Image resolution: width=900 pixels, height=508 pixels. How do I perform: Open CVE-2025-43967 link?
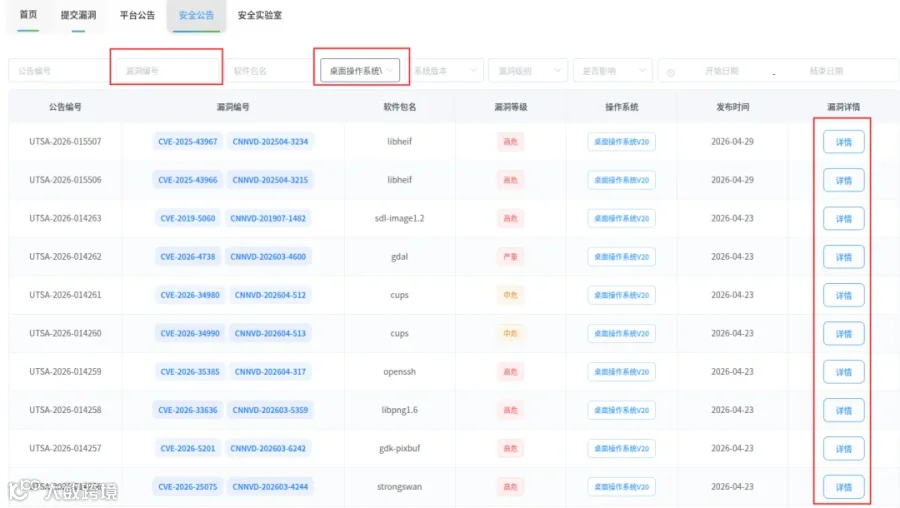[188, 141]
